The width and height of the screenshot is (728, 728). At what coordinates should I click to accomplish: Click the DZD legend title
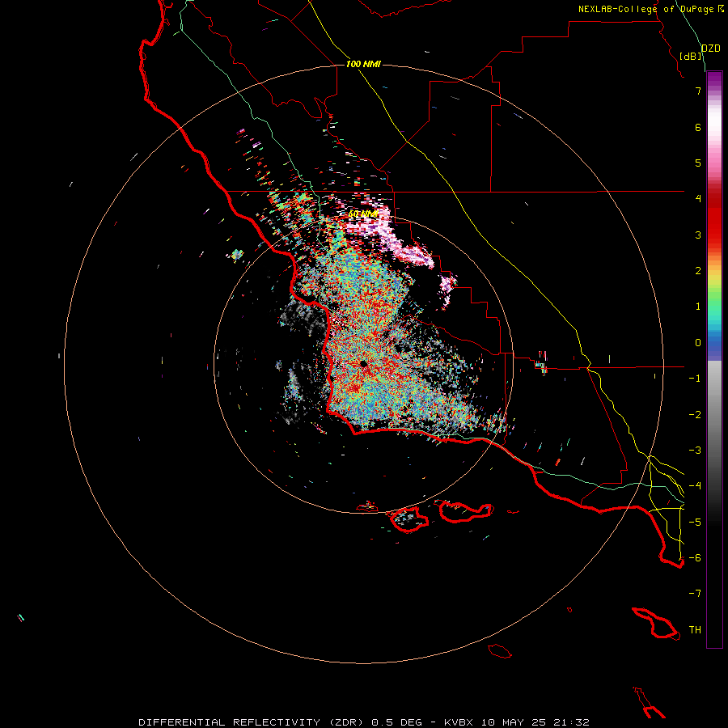coord(710,49)
